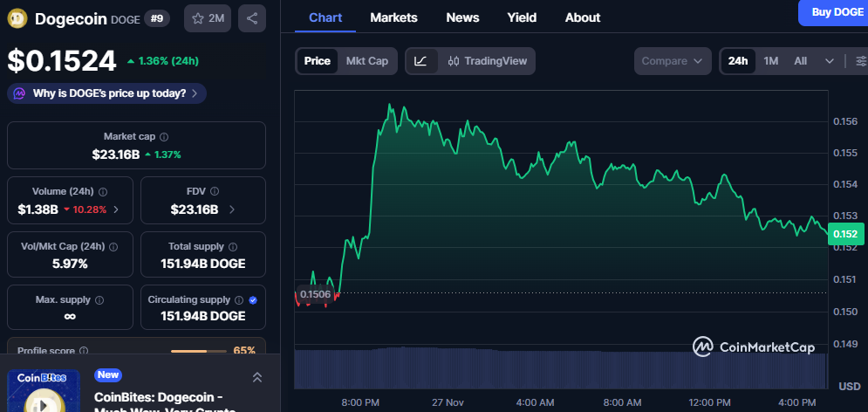The height and width of the screenshot is (412, 868).
Task: Click the share icon next to Dogecoin
Action: click(252, 17)
